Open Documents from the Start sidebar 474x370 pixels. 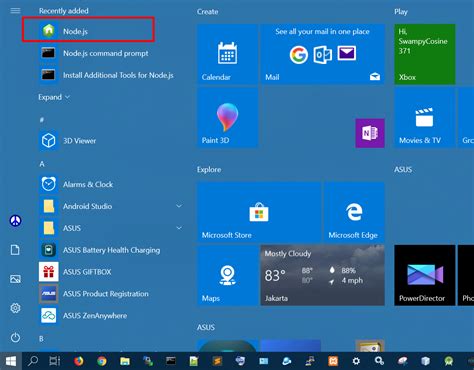pos(15,250)
